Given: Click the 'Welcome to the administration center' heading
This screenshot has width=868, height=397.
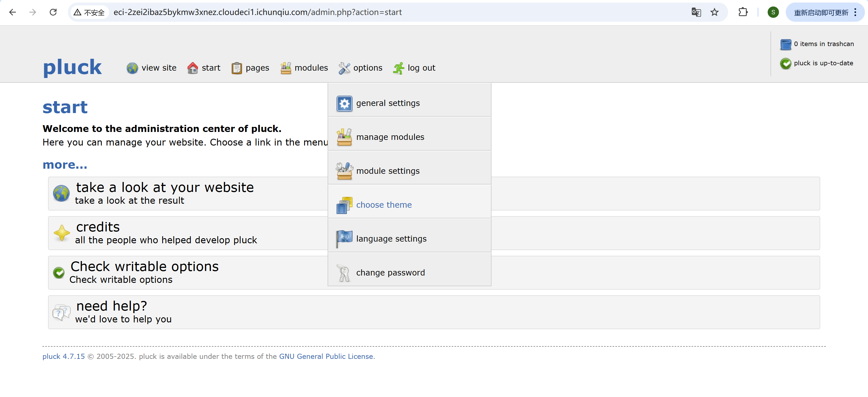Looking at the screenshot, I should [x=162, y=129].
